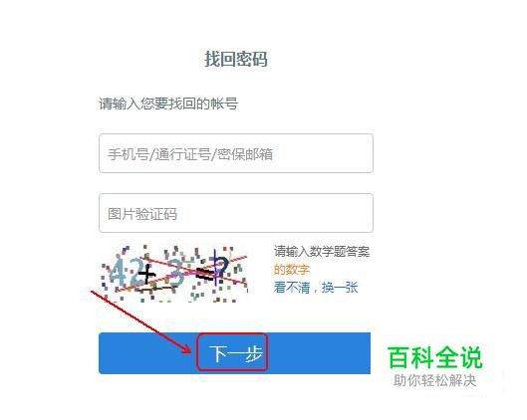Click the red arrow annotation's tail
The height and width of the screenshot is (420, 527).
(x=93, y=293)
